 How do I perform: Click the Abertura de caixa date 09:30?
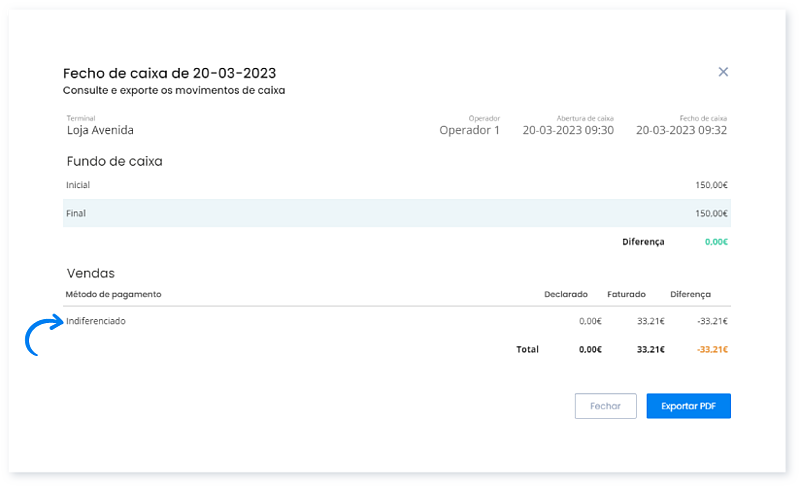(568, 130)
